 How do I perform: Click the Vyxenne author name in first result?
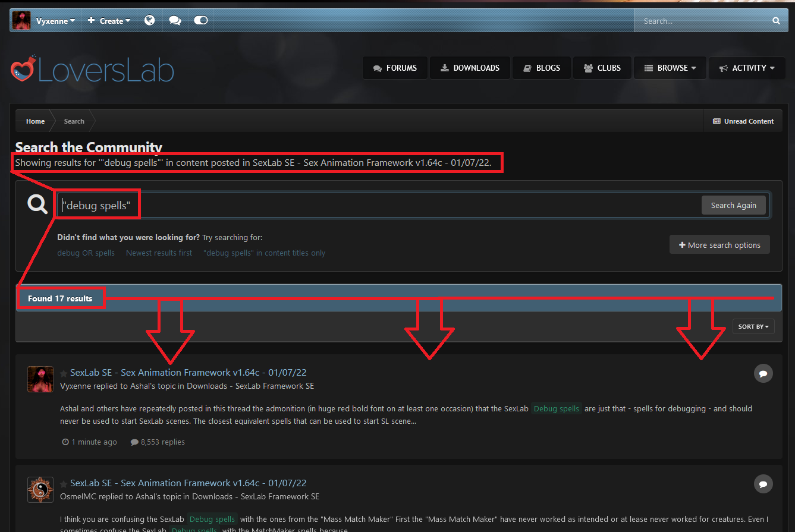pos(76,386)
